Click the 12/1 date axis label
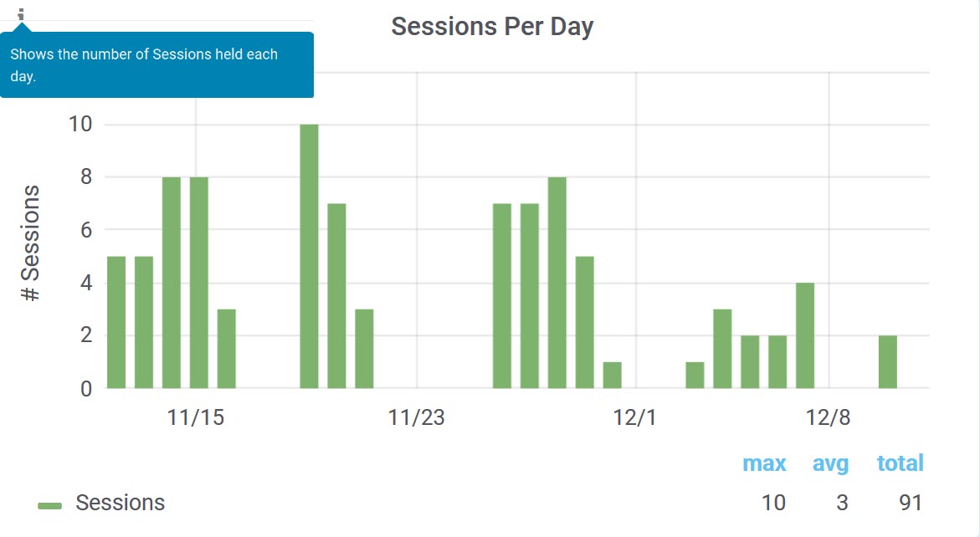The width and height of the screenshot is (980, 537). tap(636, 417)
